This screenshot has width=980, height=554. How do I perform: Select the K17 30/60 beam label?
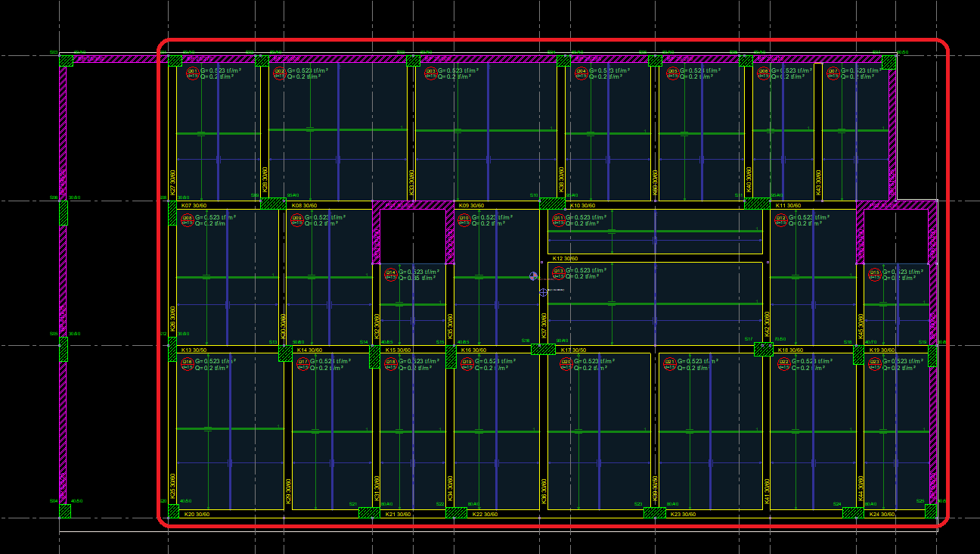click(x=572, y=350)
